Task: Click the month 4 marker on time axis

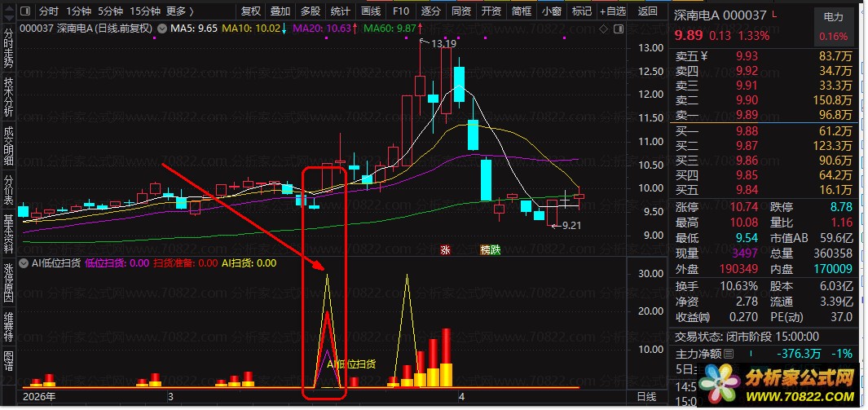Action: point(460,397)
